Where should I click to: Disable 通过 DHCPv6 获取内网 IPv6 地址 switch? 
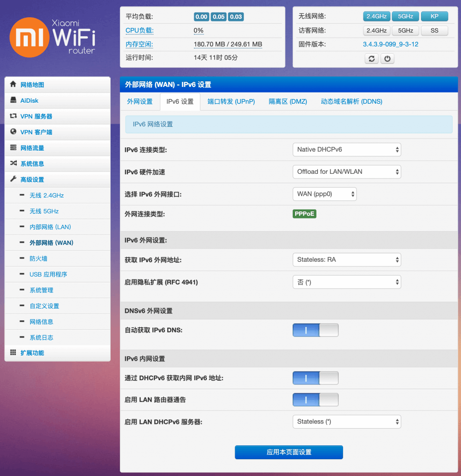coord(316,378)
